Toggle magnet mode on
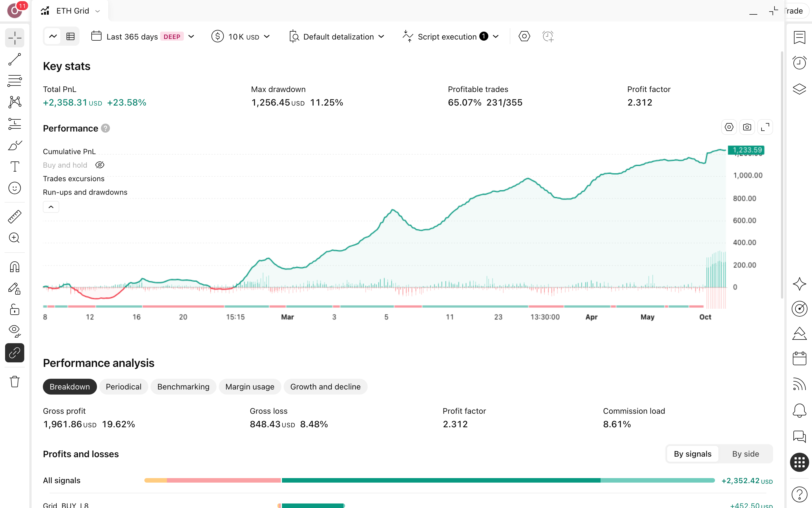 [x=14, y=267]
